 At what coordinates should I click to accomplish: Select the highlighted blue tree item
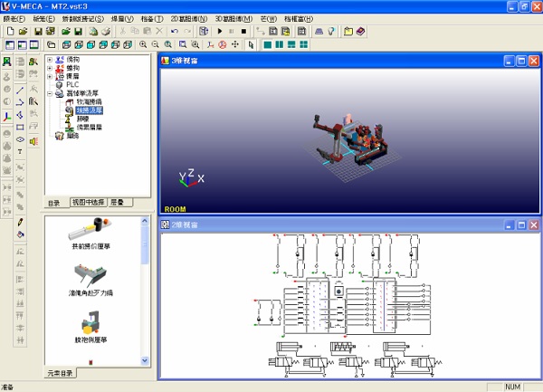click(x=89, y=110)
